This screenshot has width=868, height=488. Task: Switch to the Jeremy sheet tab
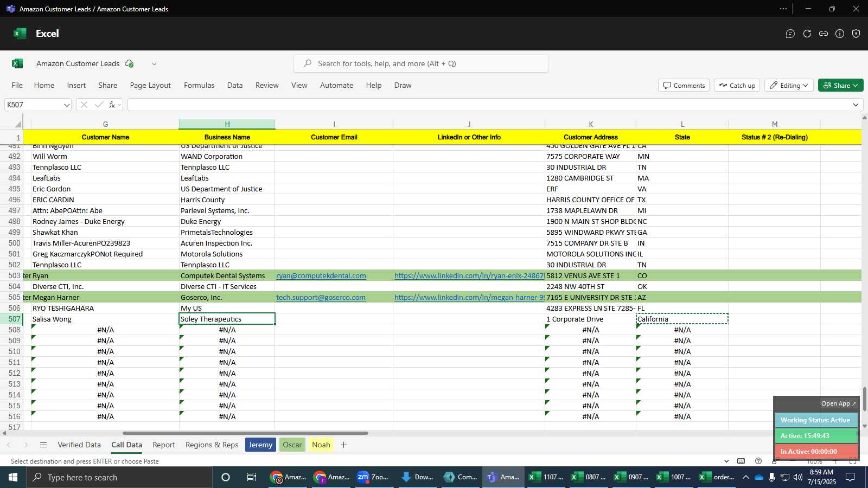(260, 445)
